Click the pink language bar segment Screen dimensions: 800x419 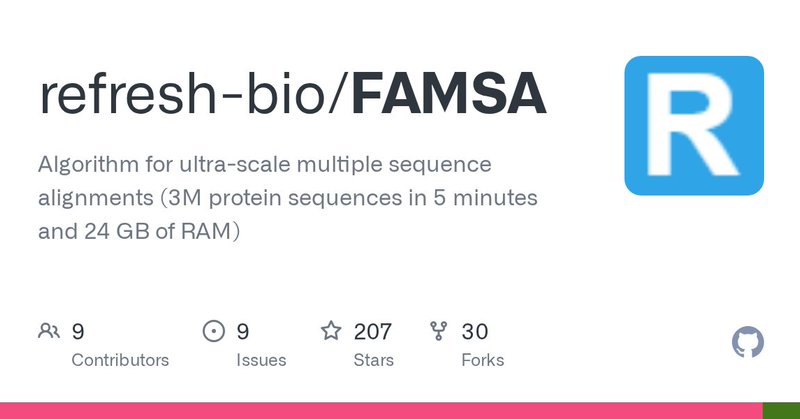(380, 411)
